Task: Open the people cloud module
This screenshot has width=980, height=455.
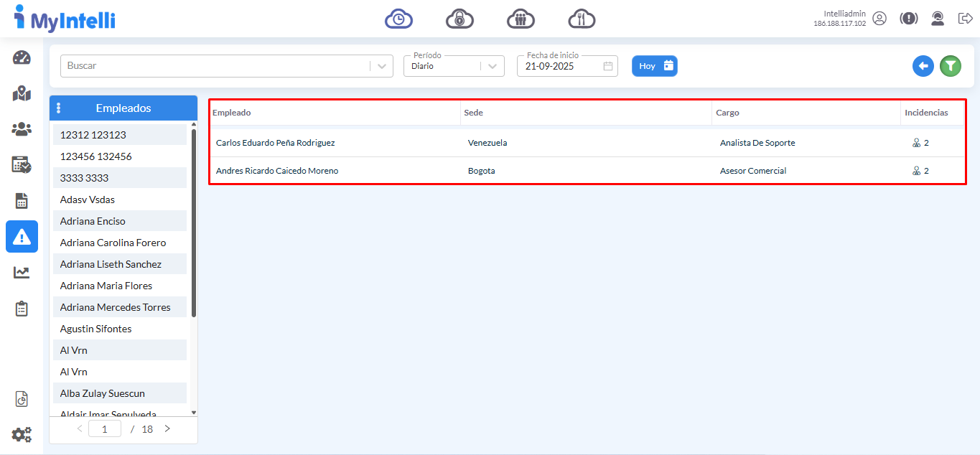Action: pyautogui.click(x=521, y=19)
